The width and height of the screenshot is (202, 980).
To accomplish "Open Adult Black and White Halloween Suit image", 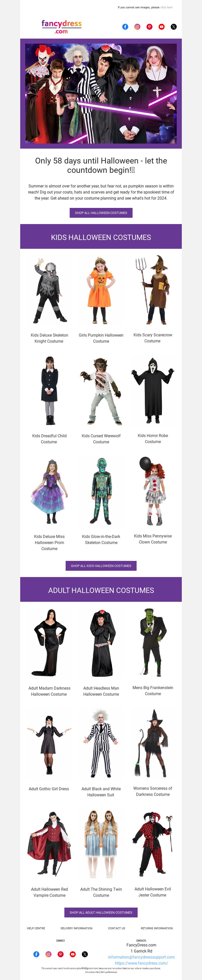I will click(101, 744).
